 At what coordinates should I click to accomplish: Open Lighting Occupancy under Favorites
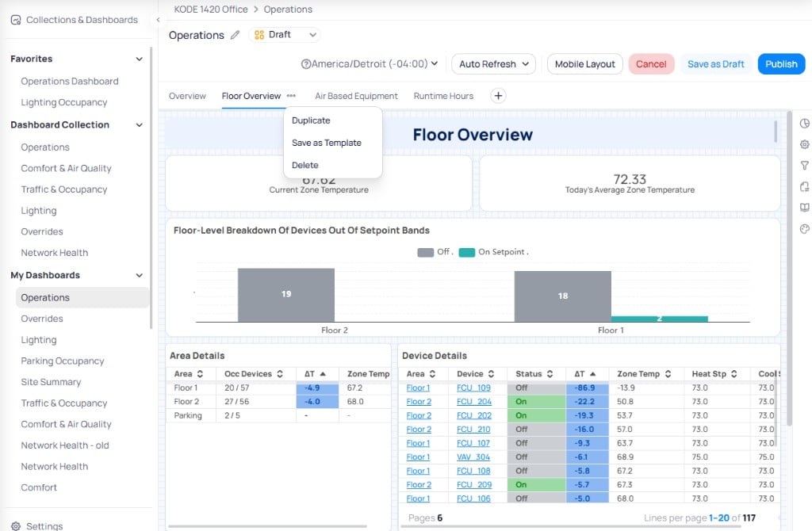pyautogui.click(x=63, y=102)
